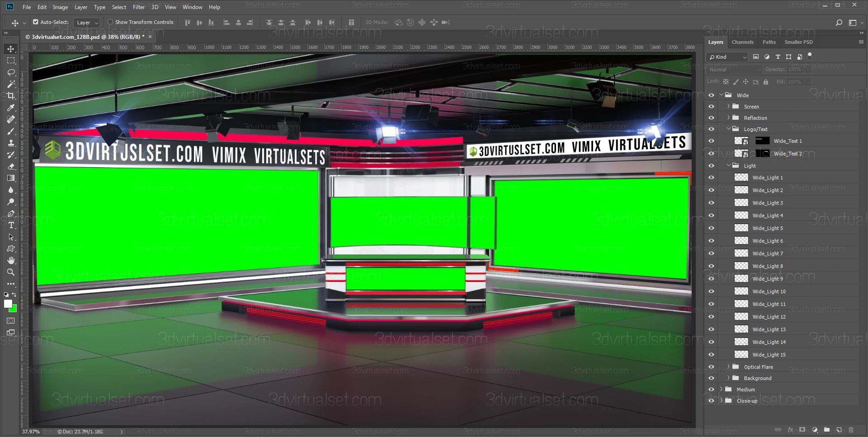
Task: Click the Wide_Text 2 layer mask thumbnail
Action: click(763, 154)
